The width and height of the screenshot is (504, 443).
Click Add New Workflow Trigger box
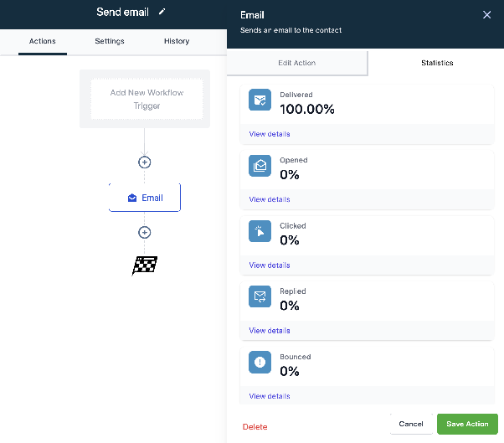(147, 99)
